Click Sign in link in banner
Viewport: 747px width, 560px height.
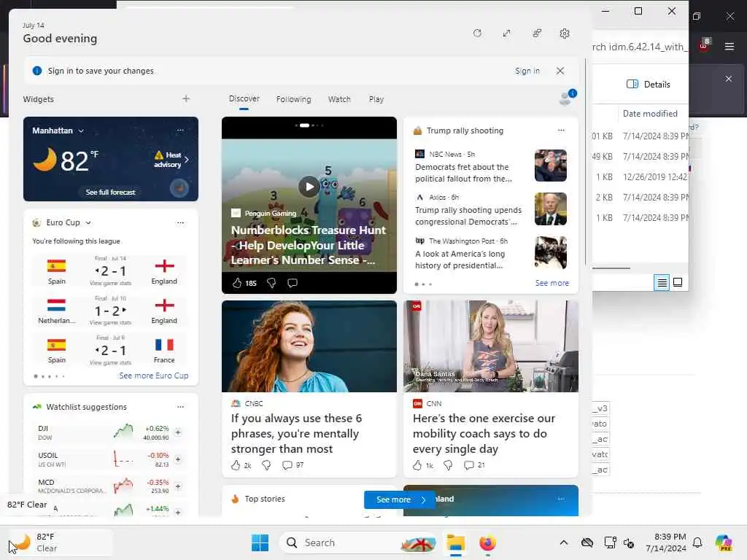(527, 71)
